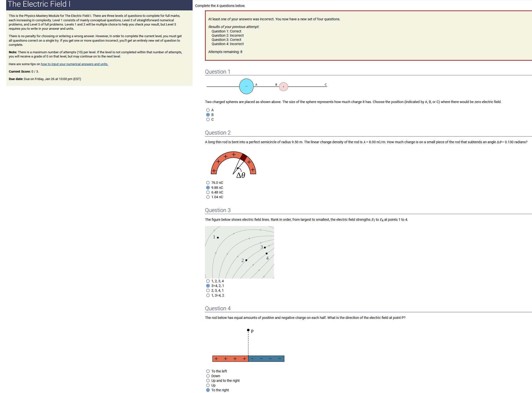The width and height of the screenshot is (532, 393).
Task: Click the blue negative charged sphere
Action: coord(246,86)
